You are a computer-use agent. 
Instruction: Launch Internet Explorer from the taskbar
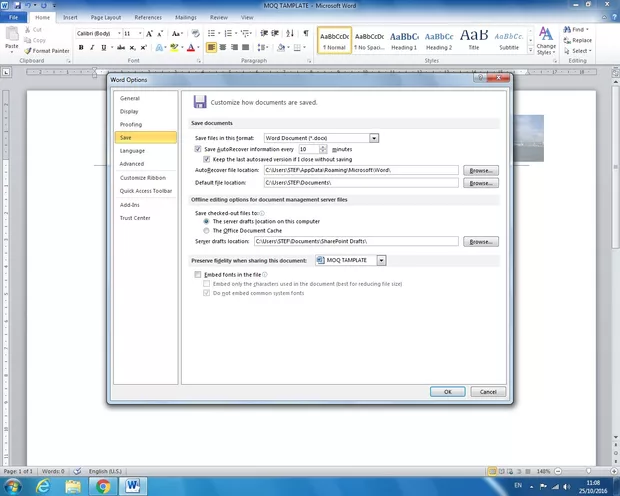44,486
